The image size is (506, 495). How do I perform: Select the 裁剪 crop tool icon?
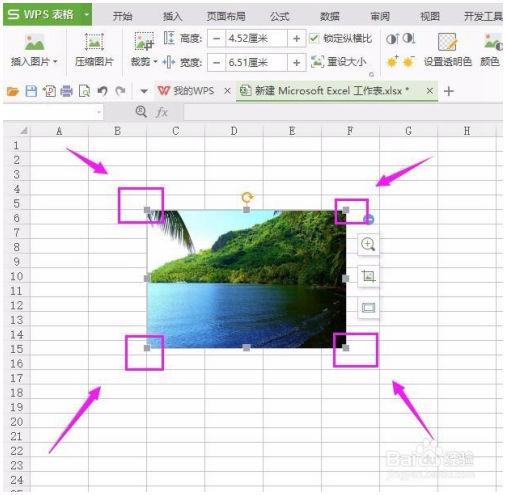144,42
